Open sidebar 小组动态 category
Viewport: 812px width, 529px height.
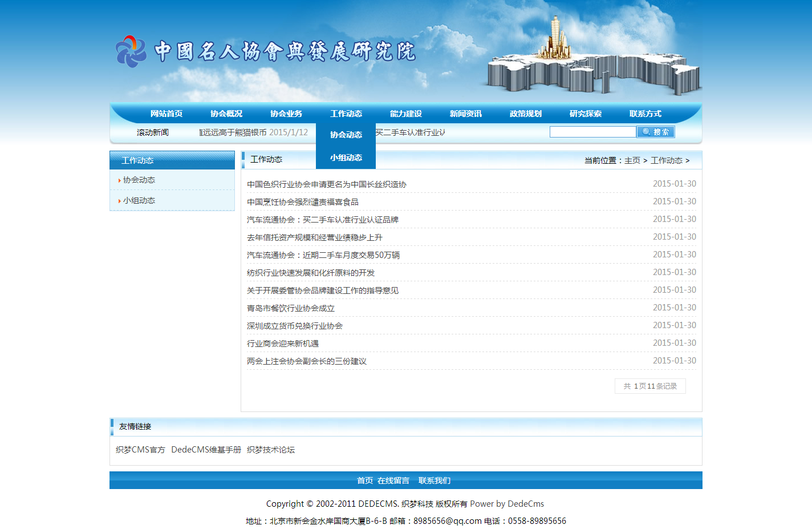[139, 200]
